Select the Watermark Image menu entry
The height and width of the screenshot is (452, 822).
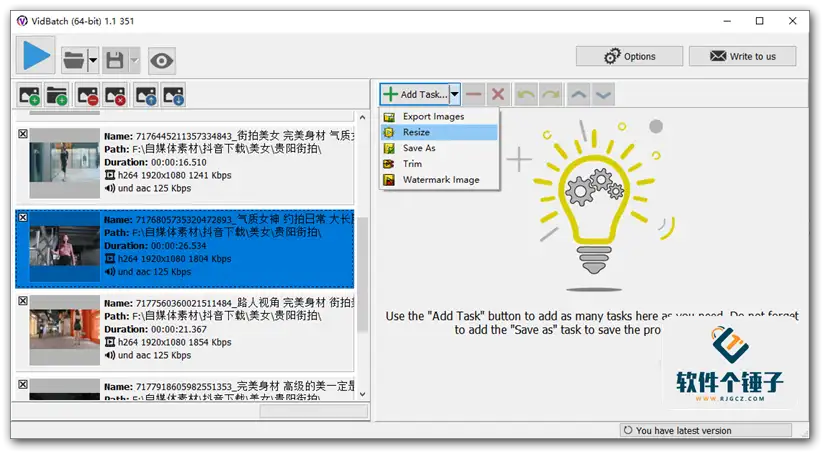click(440, 180)
